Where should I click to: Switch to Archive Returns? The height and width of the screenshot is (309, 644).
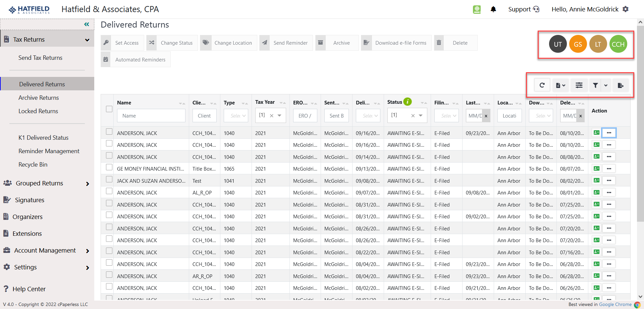(39, 97)
